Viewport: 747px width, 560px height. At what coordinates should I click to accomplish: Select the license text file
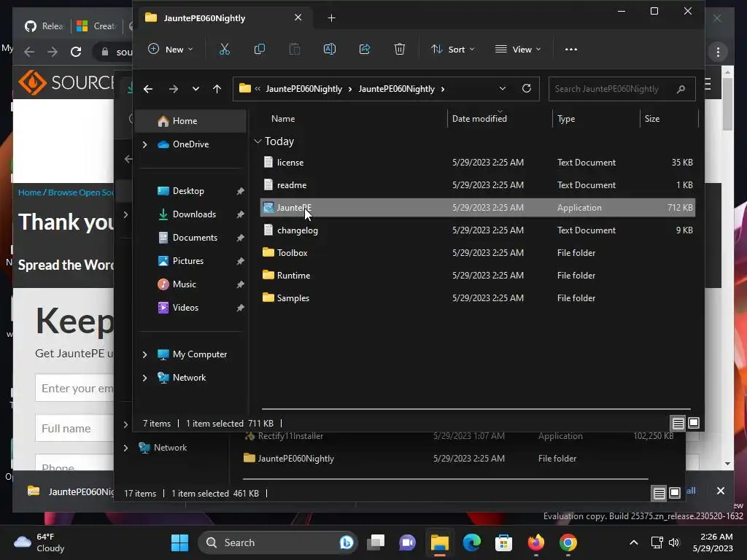[477, 163]
